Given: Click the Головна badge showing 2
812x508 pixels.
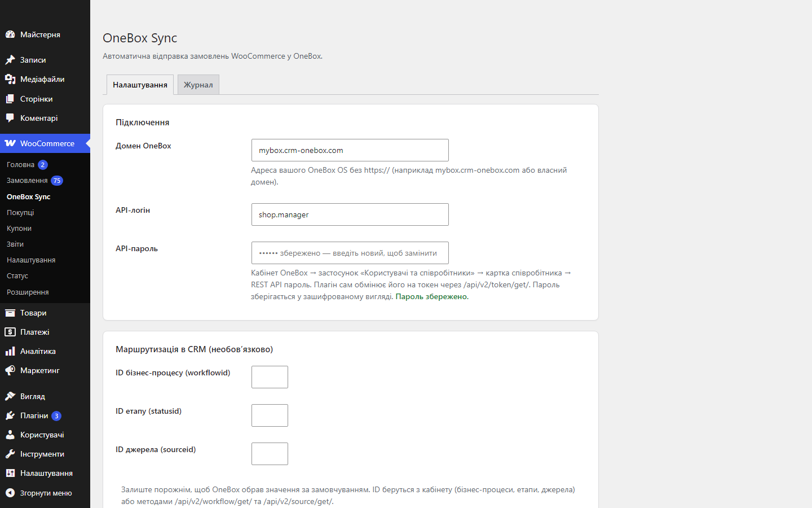Looking at the screenshot, I should [x=43, y=165].
